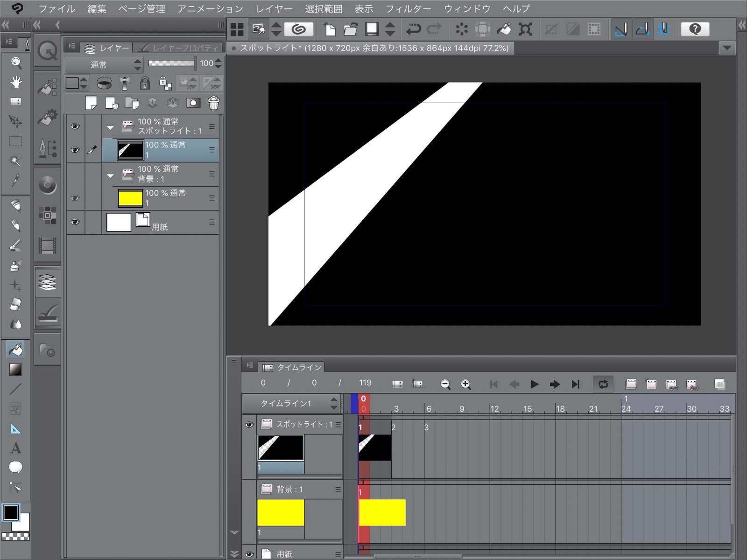The image size is (747, 560).
Task: Undo the last action
Action: 413,29
